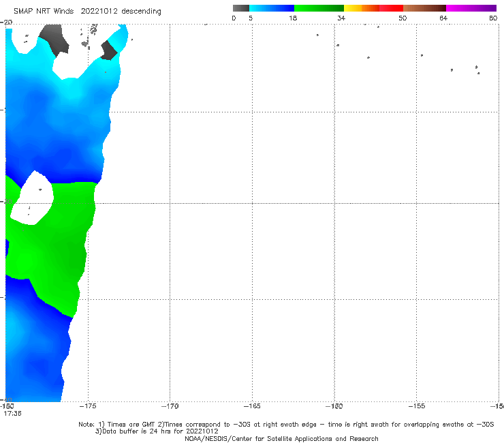Screen dimensions: 504x443
Task: Click the 'NOAA/NESDIS/Center for Satellite Applications and Research' credit
Action: 281,439
